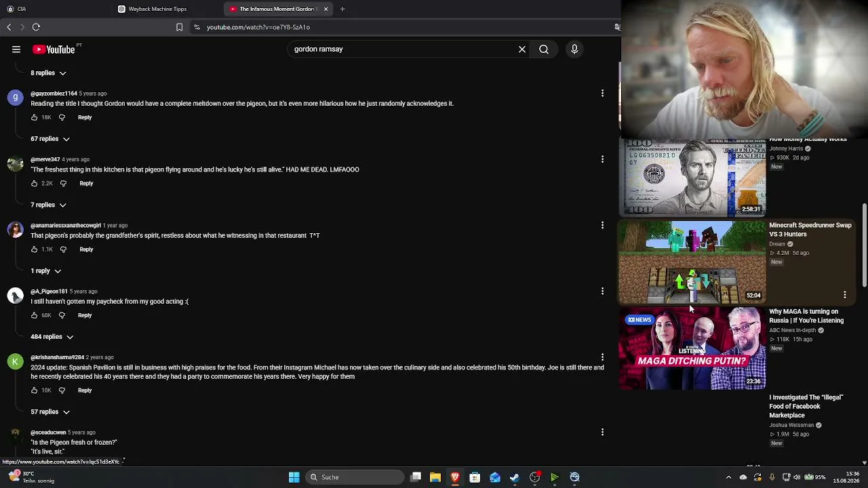This screenshot has width=868, height=488.
Task: Open Why MAGA is turning on Russia title
Action: tap(806, 316)
